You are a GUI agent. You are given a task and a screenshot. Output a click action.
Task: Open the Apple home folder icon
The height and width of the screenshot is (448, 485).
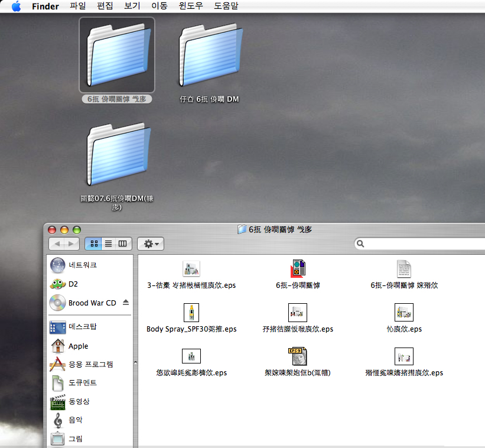coord(58,346)
